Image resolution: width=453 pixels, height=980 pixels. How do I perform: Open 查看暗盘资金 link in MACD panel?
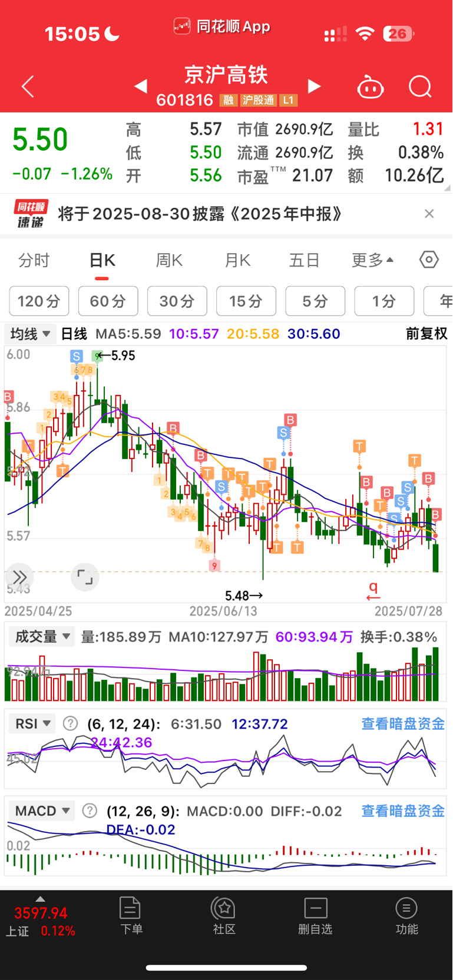point(403,810)
